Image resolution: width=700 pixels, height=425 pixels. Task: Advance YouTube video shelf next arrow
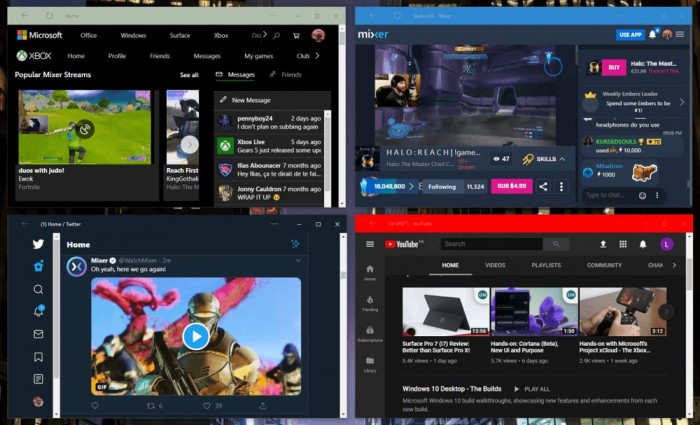tap(666, 312)
